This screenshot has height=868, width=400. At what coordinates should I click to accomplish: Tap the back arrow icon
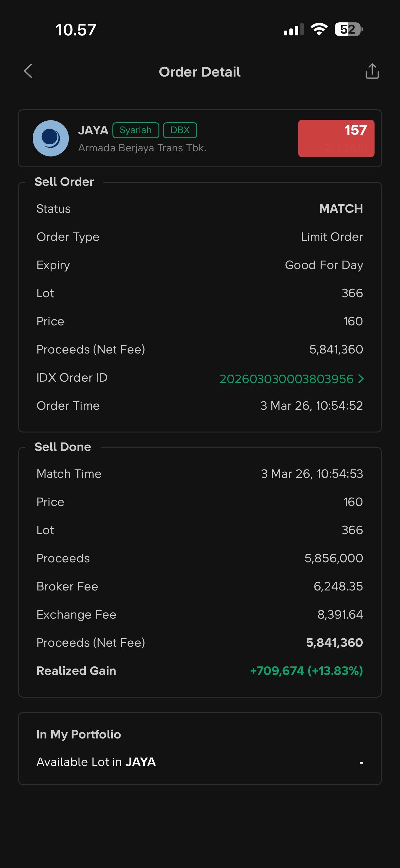pyautogui.click(x=28, y=71)
